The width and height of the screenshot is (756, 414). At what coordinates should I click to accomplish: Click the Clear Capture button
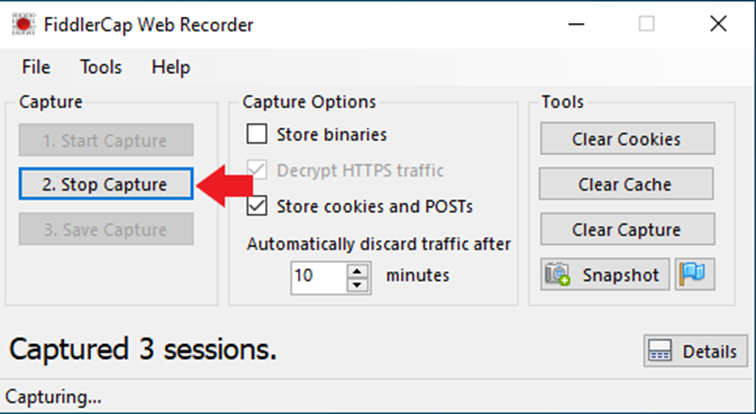tap(627, 229)
